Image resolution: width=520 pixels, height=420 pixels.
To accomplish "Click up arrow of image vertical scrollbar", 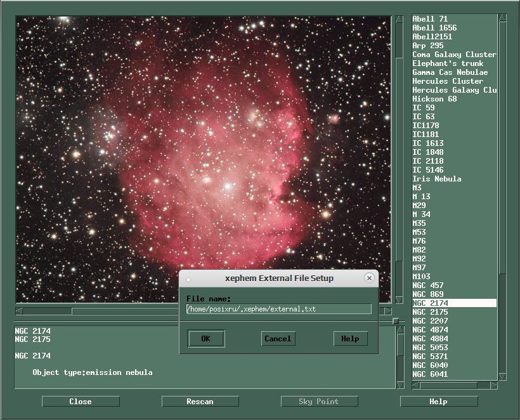I will (400, 19).
